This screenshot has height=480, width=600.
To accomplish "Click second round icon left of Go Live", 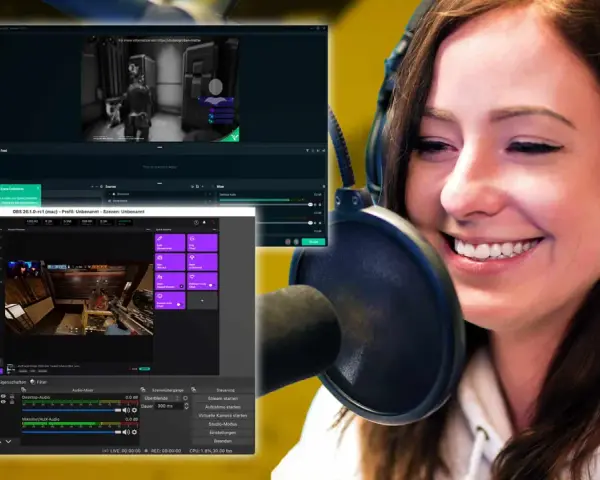I will pos(296,242).
